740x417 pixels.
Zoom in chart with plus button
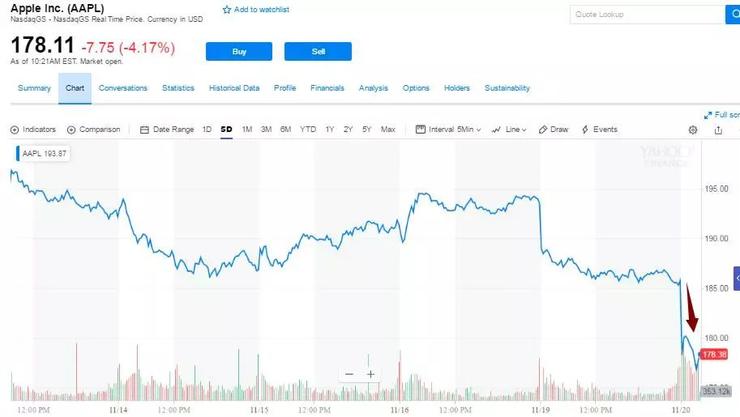[x=371, y=374]
